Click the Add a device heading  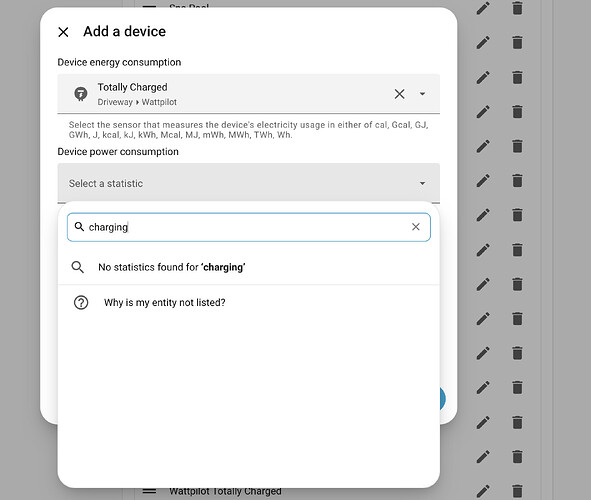pos(124,32)
